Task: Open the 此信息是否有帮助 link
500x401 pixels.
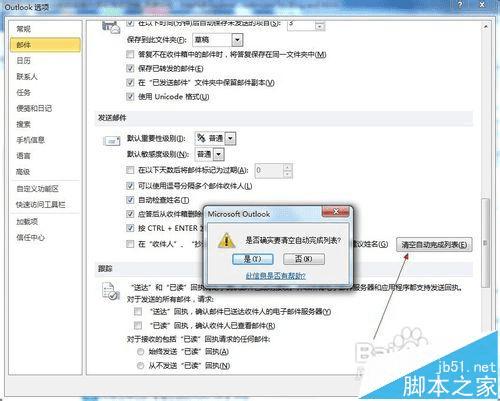Action: (x=275, y=276)
